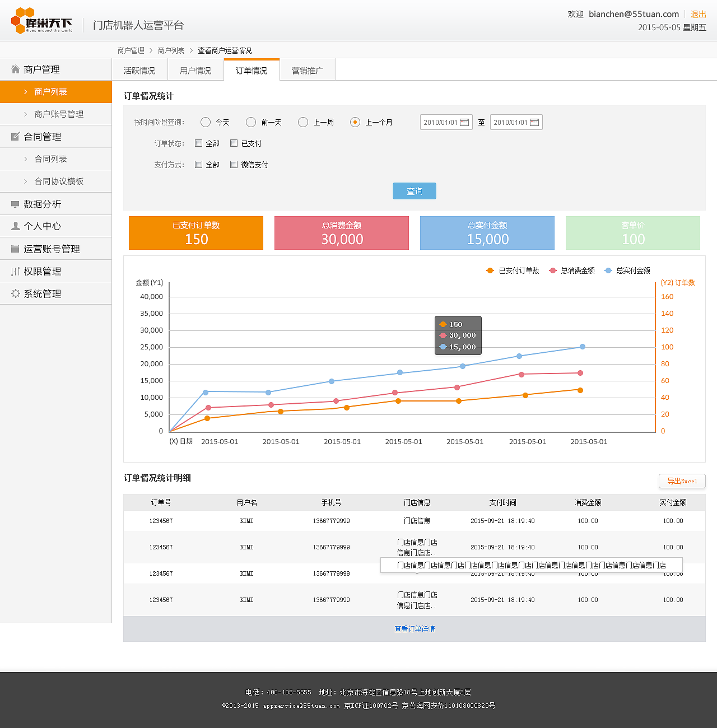Click the 查询 search button

[415, 191]
